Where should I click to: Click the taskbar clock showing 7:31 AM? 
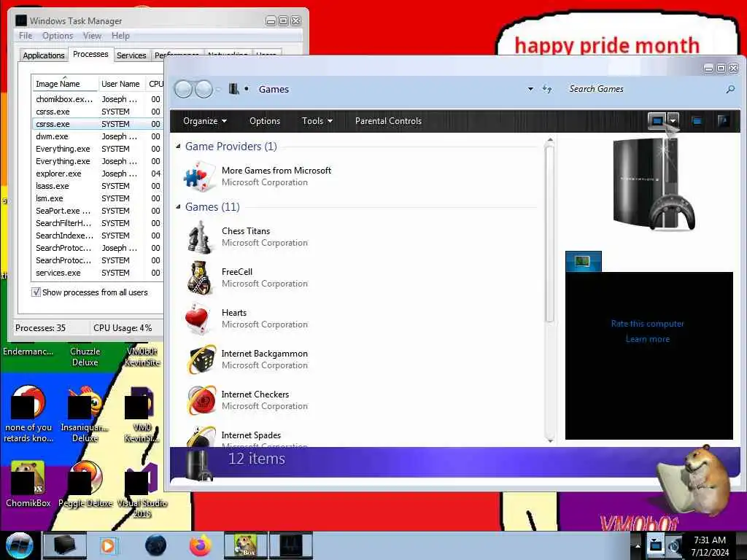(x=710, y=545)
